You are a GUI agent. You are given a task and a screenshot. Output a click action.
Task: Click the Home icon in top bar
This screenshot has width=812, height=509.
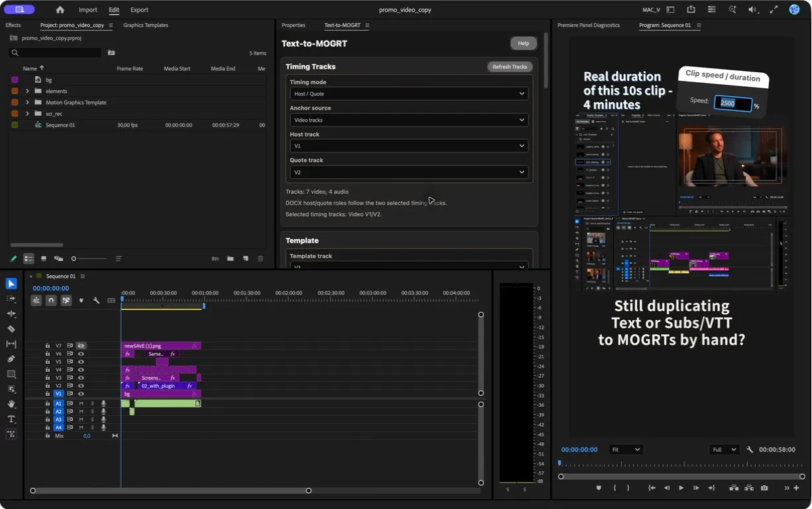click(x=60, y=10)
